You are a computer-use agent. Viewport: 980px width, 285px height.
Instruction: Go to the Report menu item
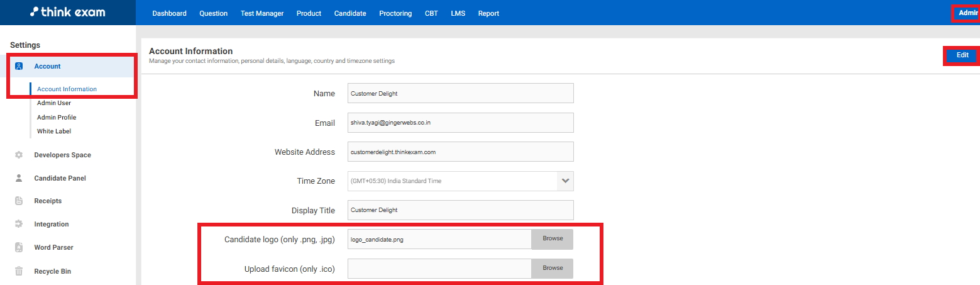pyautogui.click(x=488, y=13)
